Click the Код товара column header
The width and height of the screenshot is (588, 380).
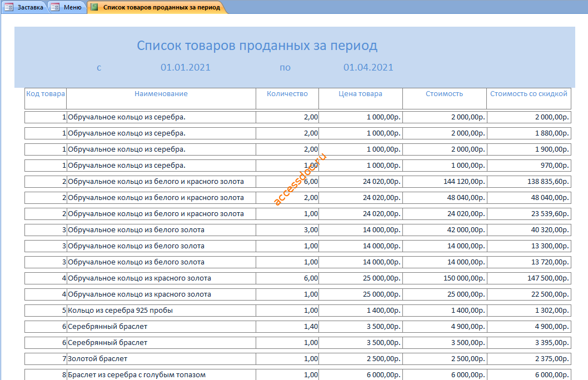(x=46, y=98)
